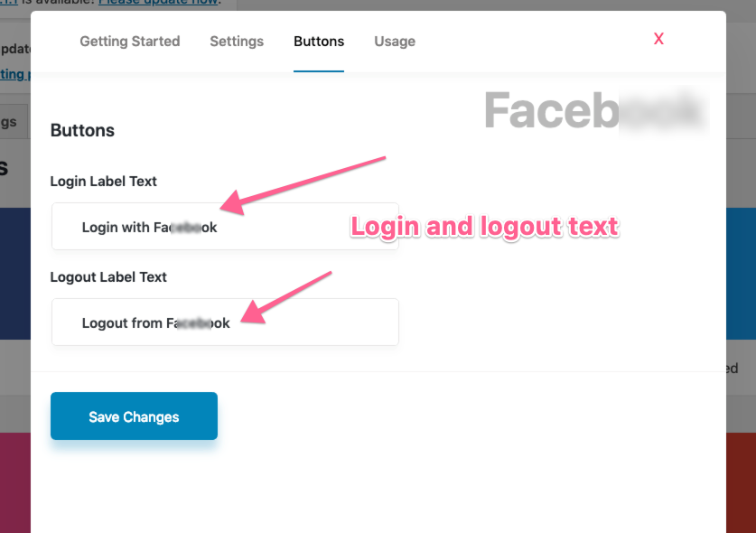This screenshot has height=533, width=756.
Task: Click inside the Logout Label Text field
Action: (x=225, y=322)
